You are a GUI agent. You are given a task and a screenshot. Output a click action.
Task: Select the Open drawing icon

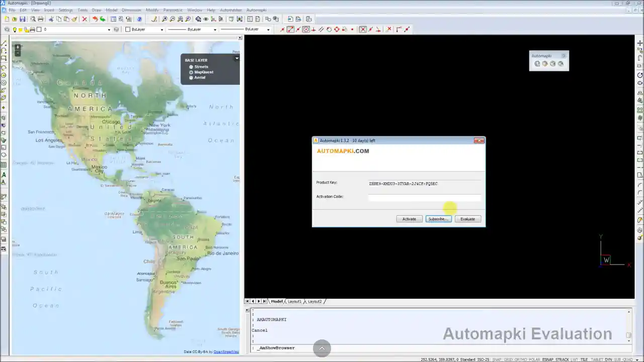[15, 19]
